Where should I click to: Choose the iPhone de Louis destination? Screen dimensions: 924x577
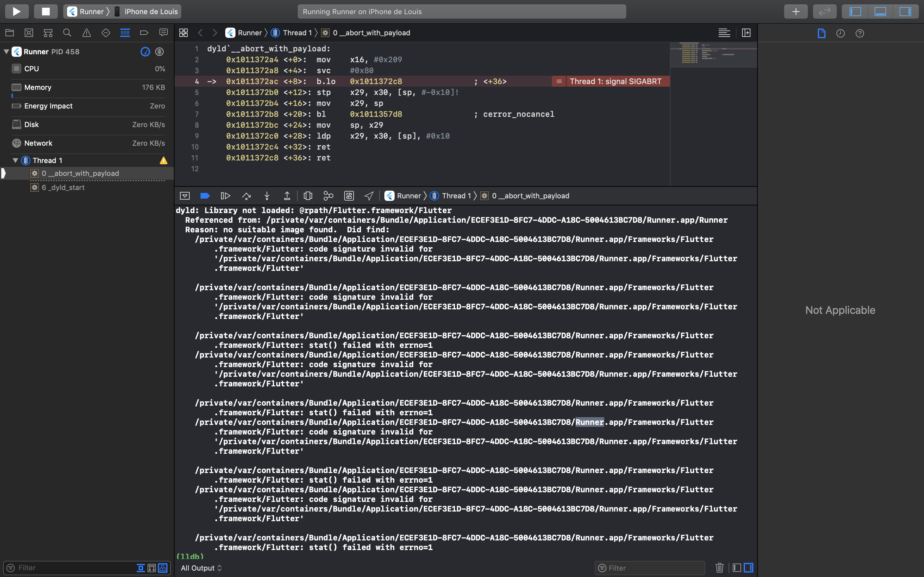click(147, 12)
